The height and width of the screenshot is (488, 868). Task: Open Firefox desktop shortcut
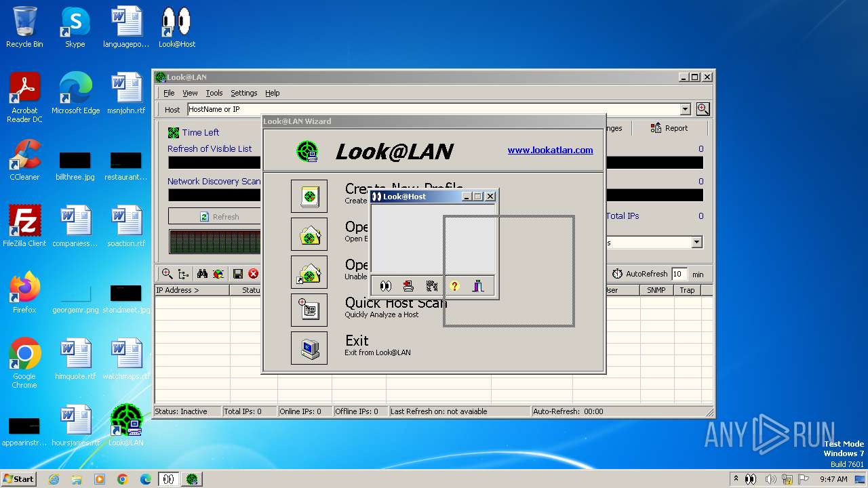24,293
